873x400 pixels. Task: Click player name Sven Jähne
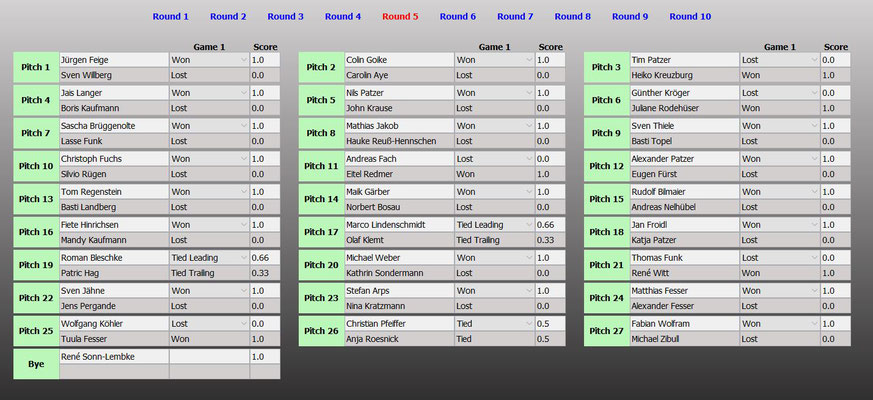pos(81,291)
